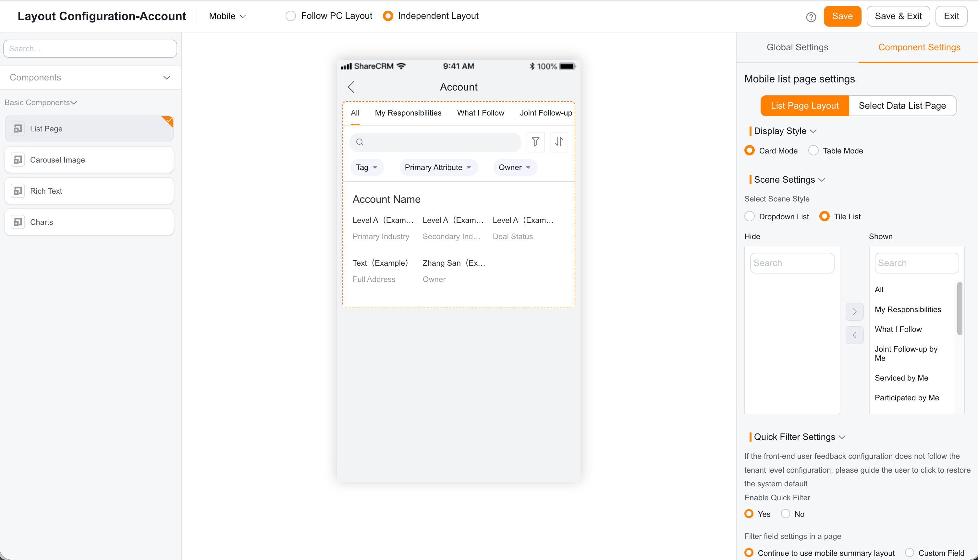Select What I Follow tab in preview
The height and width of the screenshot is (560, 978).
pyautogui.click(x=480, y=113)
